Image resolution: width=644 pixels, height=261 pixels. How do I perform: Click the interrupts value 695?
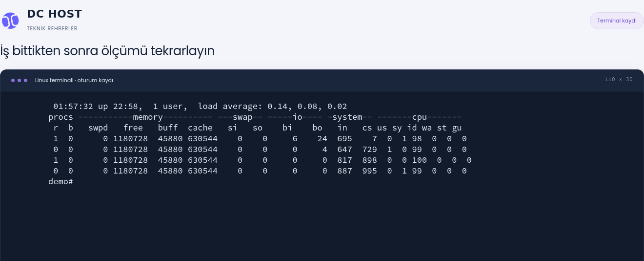[x=344, y=139]
